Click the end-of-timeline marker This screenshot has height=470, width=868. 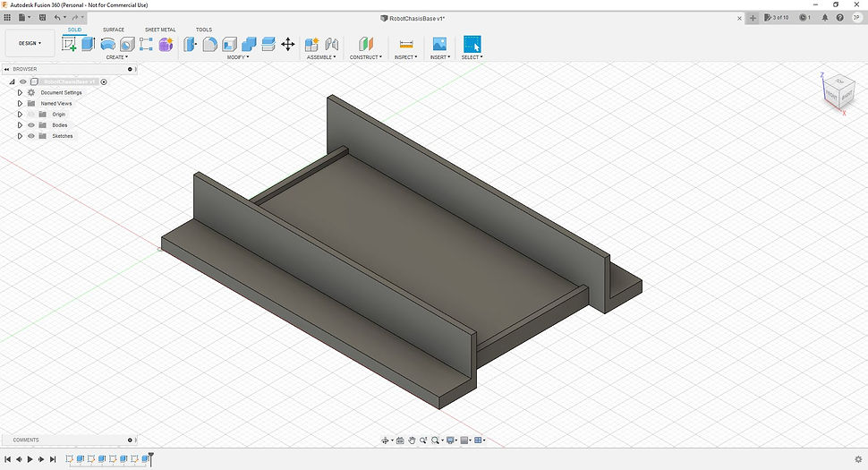[150, 459]
